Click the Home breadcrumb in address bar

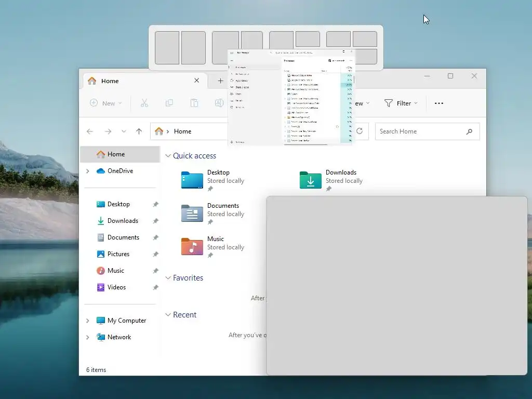(x=182, y=131)
